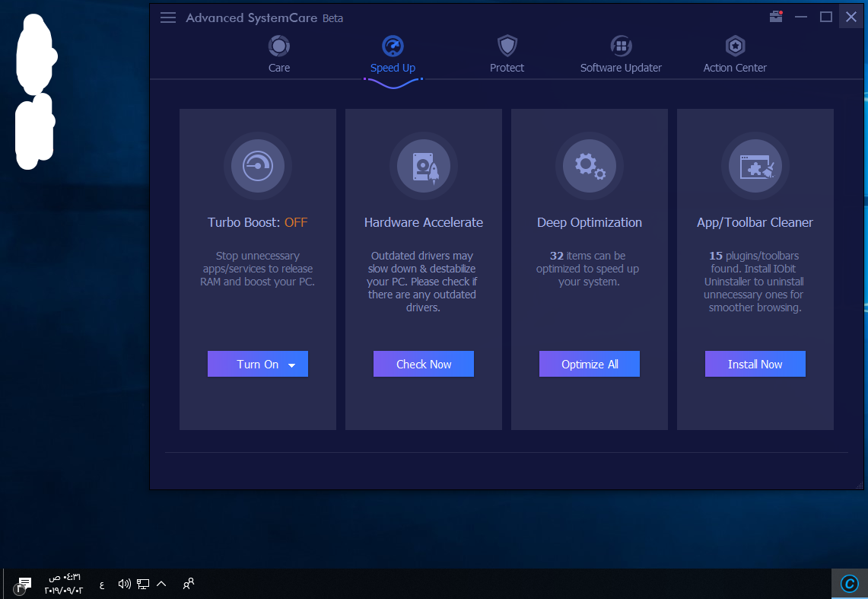This screenshot has width=868, height=599.
Task: Click the App/Toolbar Cleaner puzzle icon
Action: 755,166
